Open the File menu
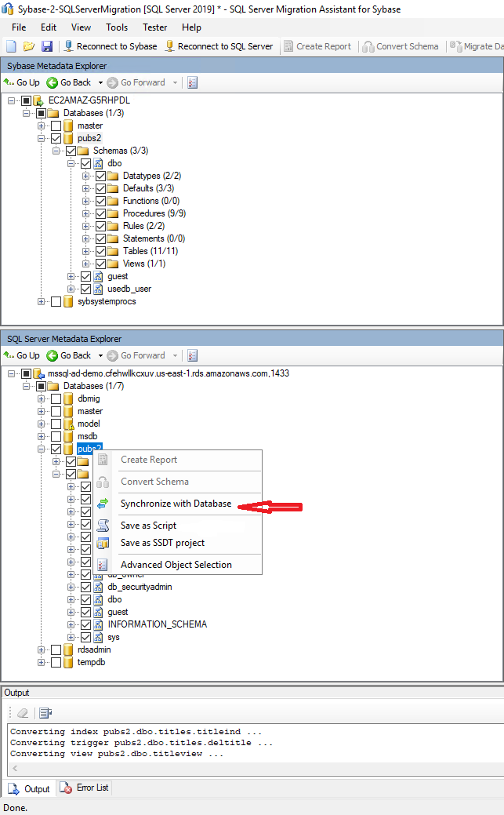Image resolution: width=504 pixels, height=815 pixels. [x=19, y=27]
